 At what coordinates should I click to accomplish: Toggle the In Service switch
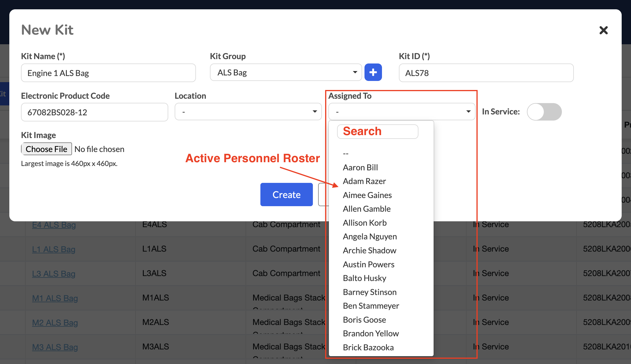[544, 112]
